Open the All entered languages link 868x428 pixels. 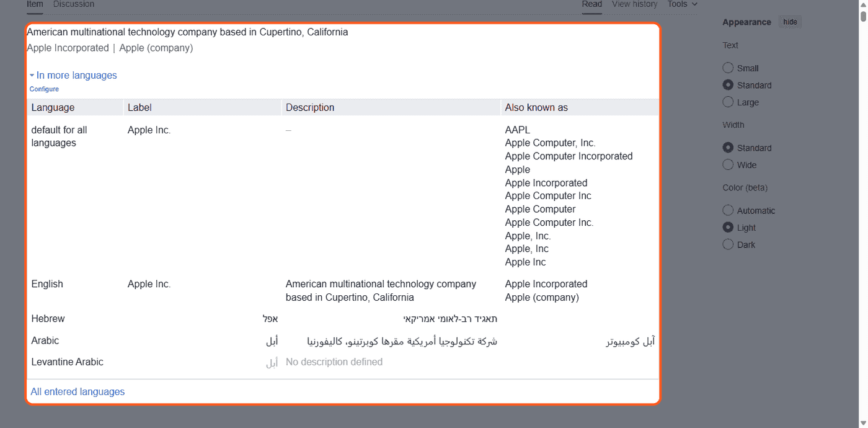click(x=77, y=391)
